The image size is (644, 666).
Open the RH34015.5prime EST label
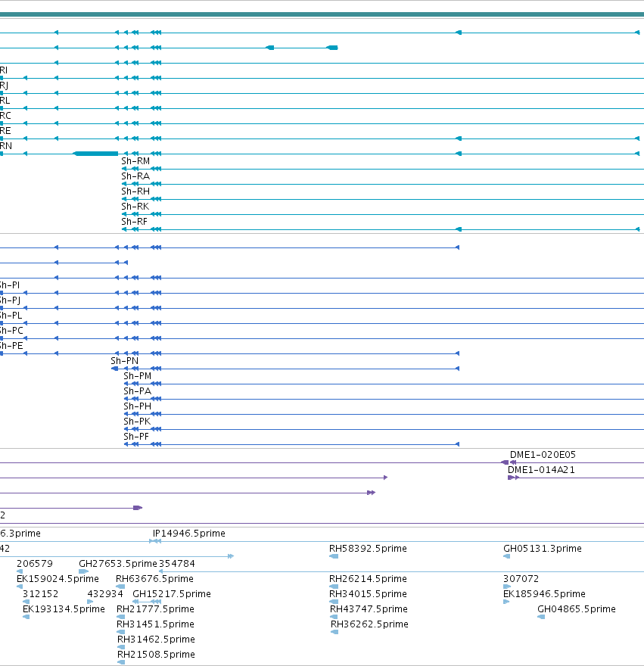368,594
